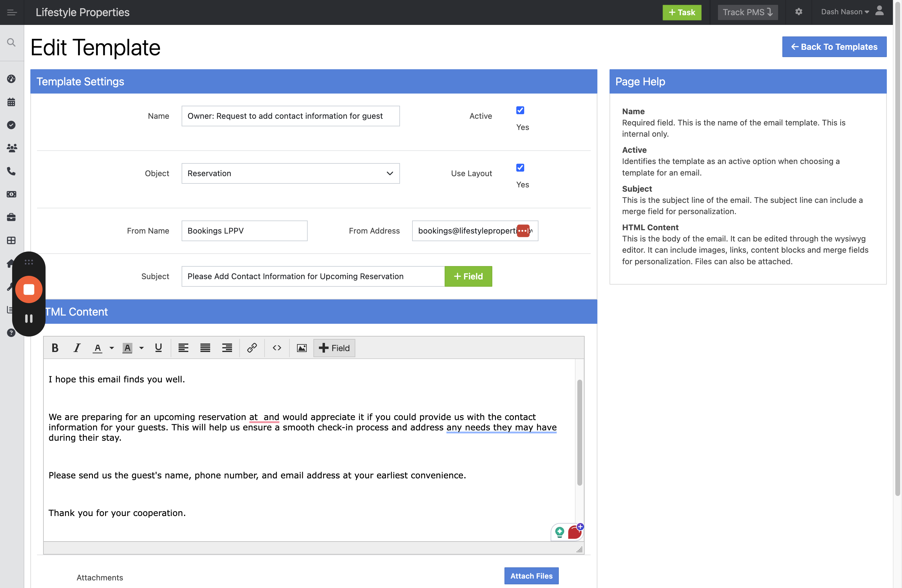The height and width of the screenshot is (588, 902).
Task: Open the dashboard gauge sidebar icon
Action: [x=11, y=79]
